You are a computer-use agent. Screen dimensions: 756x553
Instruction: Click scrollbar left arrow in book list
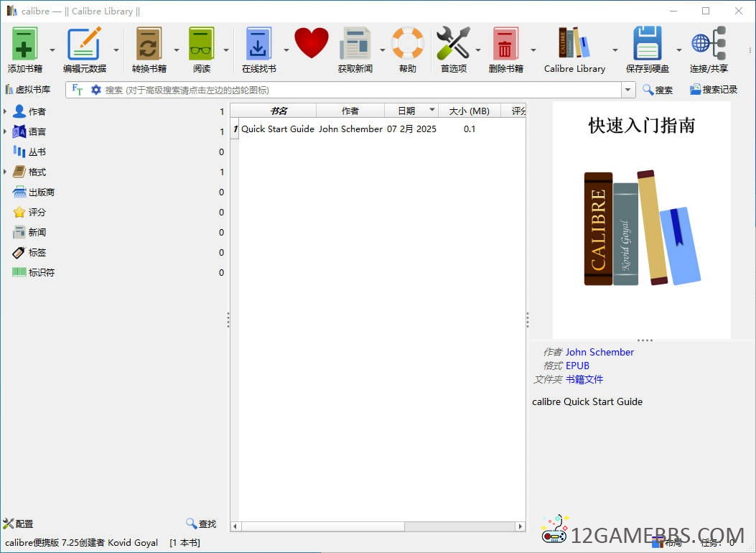point(235,526)
